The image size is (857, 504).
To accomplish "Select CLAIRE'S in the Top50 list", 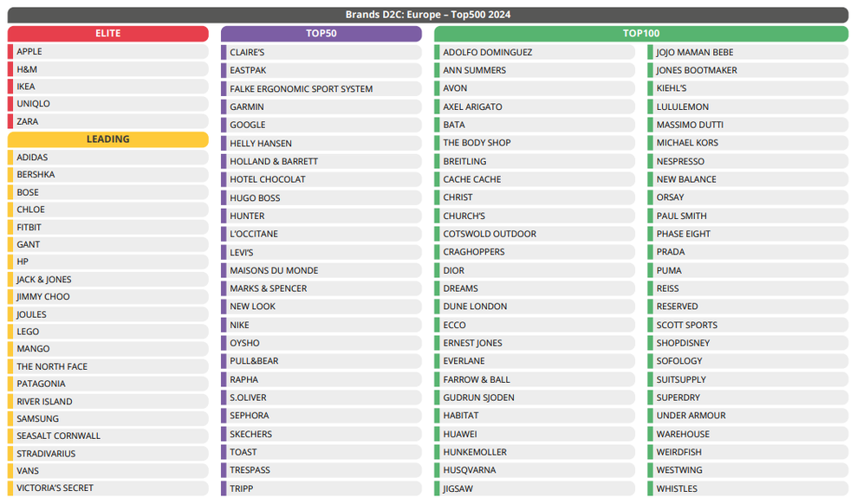I will [x=321, y=53].
